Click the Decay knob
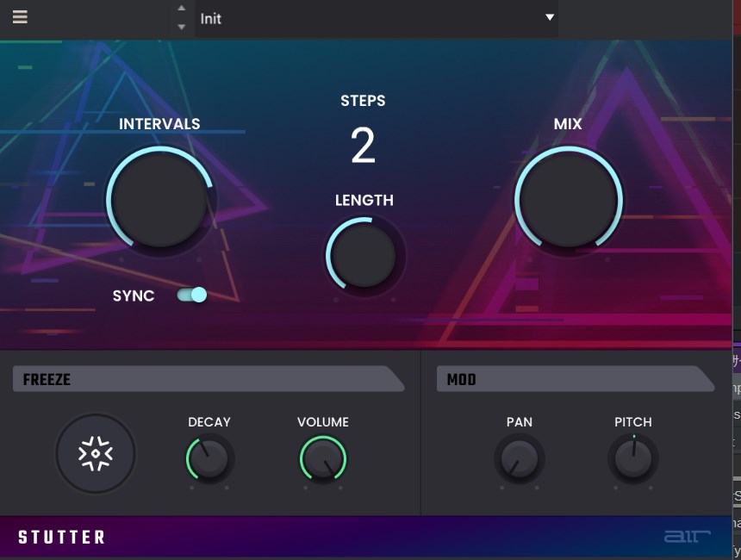Screen dimensions: 741x560 tap(209, 457)
